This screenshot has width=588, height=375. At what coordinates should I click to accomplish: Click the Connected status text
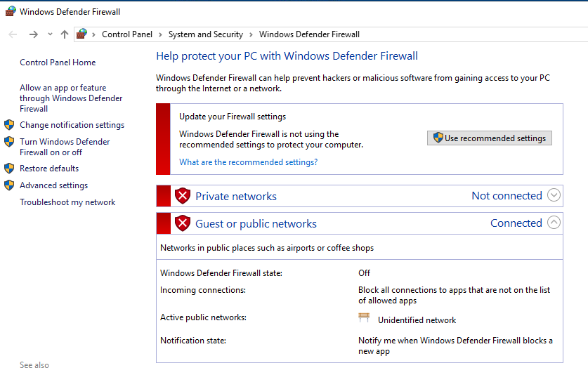pyautogui.click(x=516, y=223)
